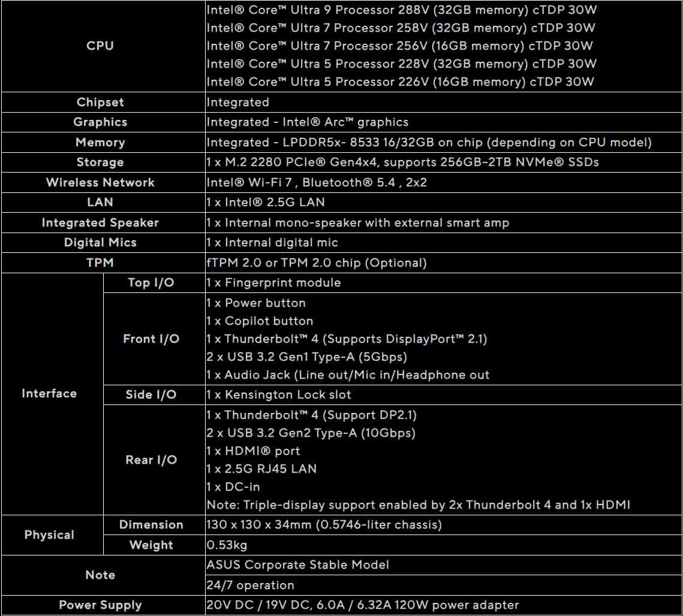Screen dimensions: 683x616
Task: Select the 'Storage' label
Action: [x=100, y=162]
